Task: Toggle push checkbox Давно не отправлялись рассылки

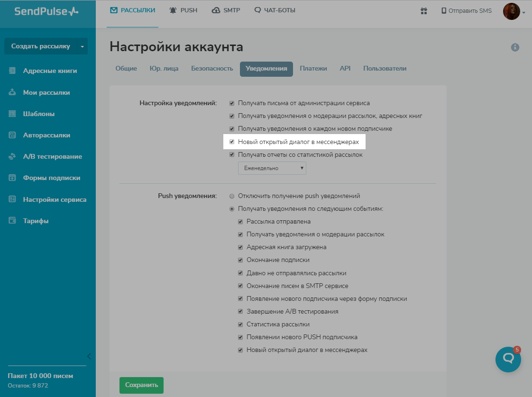Action: point(240,273)
